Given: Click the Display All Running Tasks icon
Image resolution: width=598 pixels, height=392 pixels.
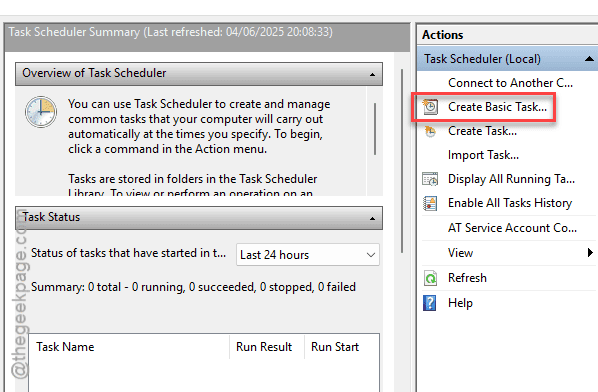Looking at the screenshot, I should tap(430, 179).
